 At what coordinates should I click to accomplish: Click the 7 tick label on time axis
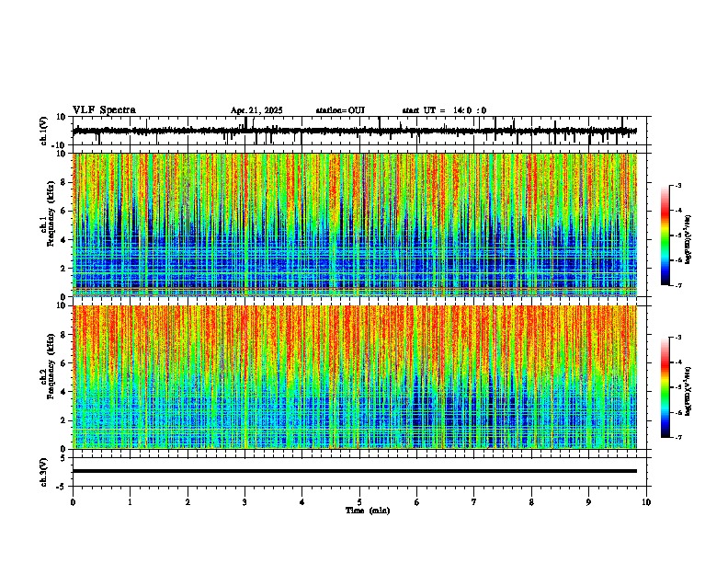pos(474,502)
